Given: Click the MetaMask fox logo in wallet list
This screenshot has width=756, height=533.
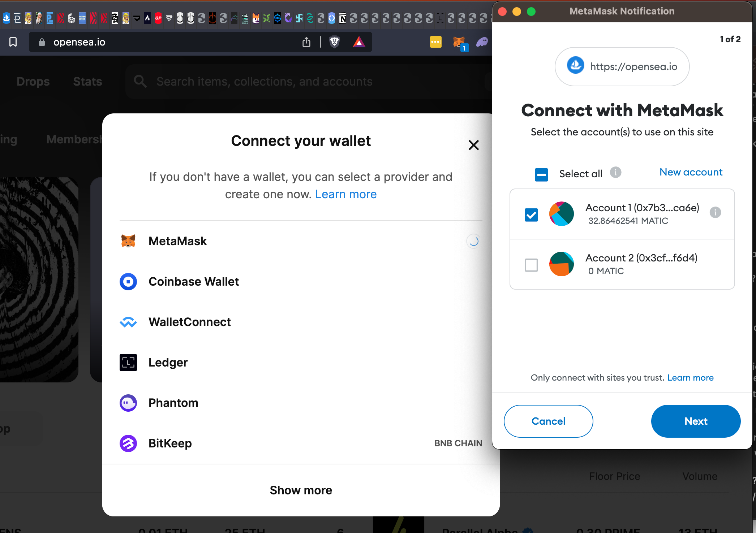Looking at the screenshot, I should 128,241.
